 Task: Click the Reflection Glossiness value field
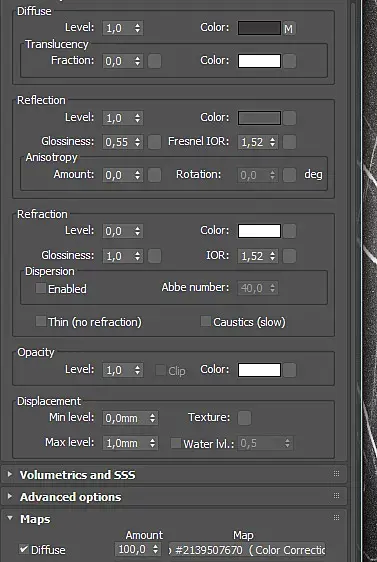click(118, 142)
